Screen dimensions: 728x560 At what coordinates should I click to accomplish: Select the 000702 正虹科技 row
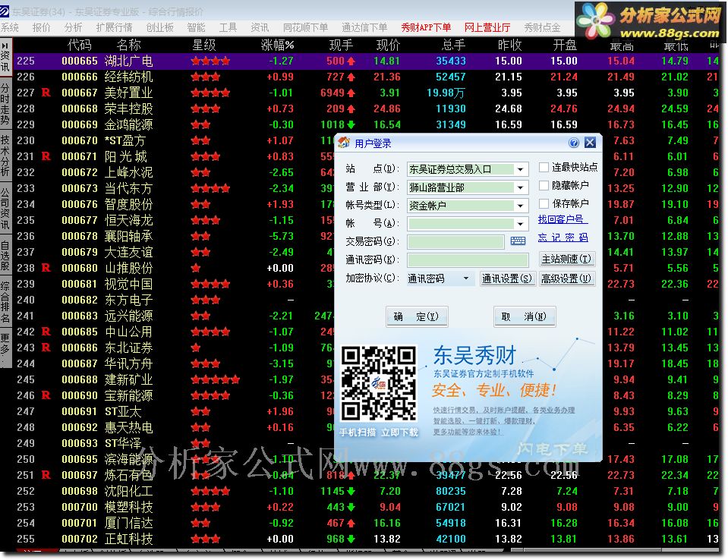click(x=367, y=539)
